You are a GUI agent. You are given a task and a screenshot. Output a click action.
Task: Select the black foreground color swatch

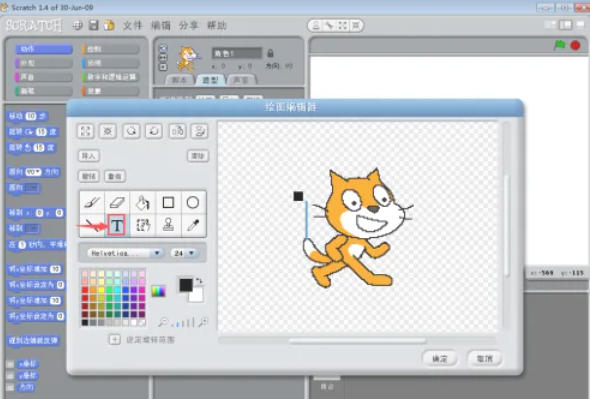pos(186,285)
